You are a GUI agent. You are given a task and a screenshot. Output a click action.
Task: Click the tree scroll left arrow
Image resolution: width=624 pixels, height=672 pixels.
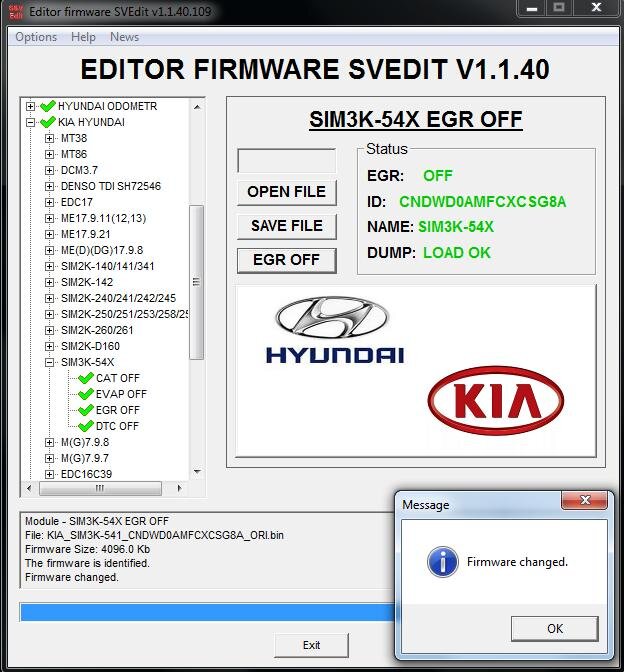(x=29, y=488)
